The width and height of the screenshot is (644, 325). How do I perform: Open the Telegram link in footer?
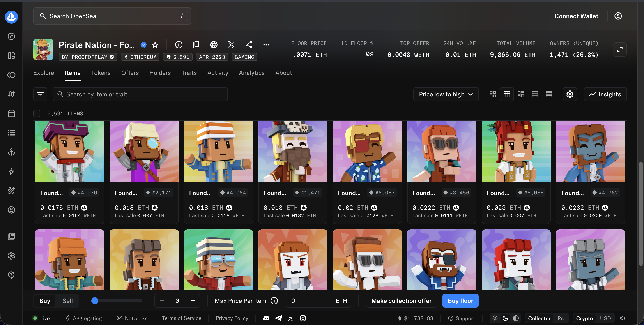[278, 318]
